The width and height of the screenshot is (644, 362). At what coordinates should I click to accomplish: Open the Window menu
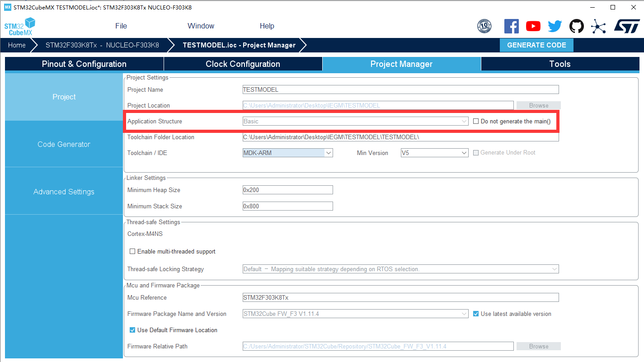tap(201, 26)
